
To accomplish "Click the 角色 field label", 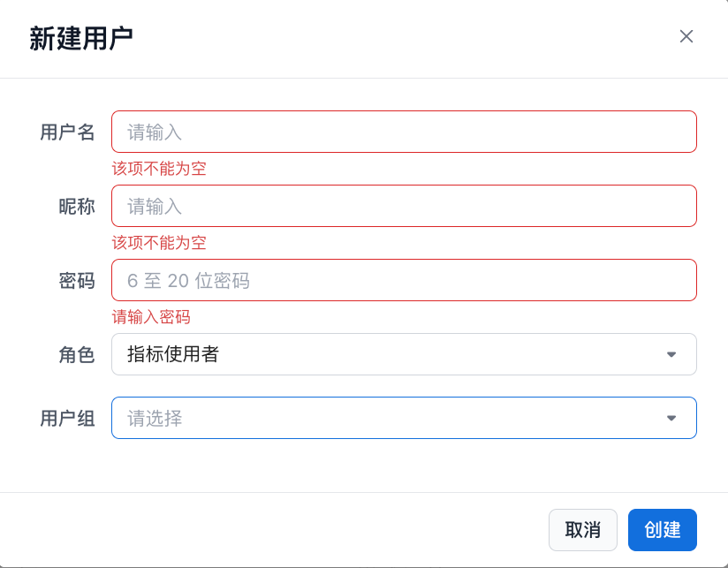I will coord(76,355).
